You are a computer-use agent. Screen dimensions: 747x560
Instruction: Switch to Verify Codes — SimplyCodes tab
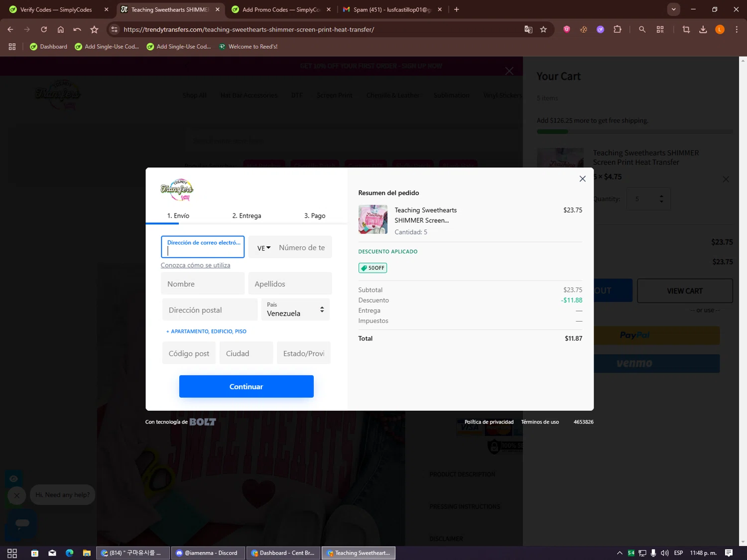click(56, 9)
